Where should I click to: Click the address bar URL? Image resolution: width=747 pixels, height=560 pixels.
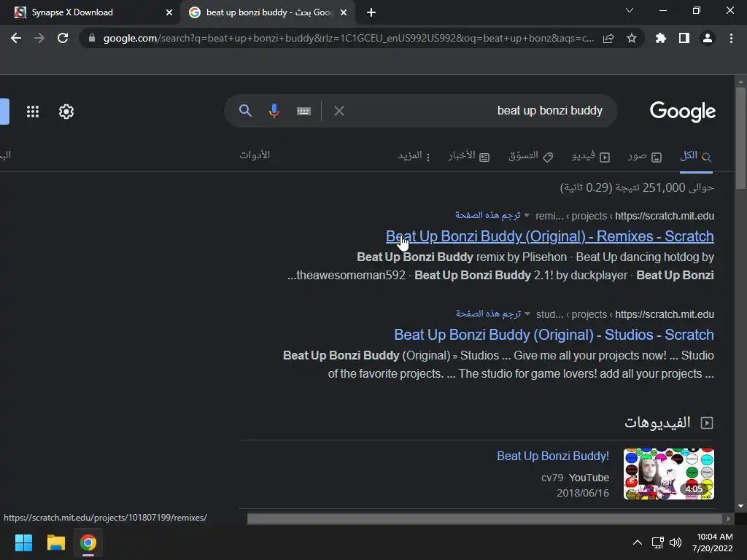coord(348,39)
